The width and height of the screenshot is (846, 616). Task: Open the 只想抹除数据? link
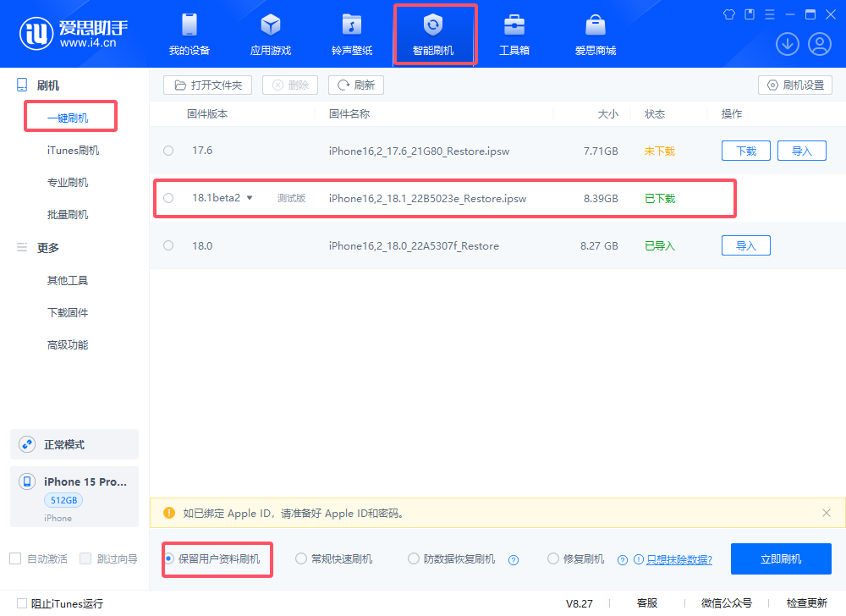679,560
